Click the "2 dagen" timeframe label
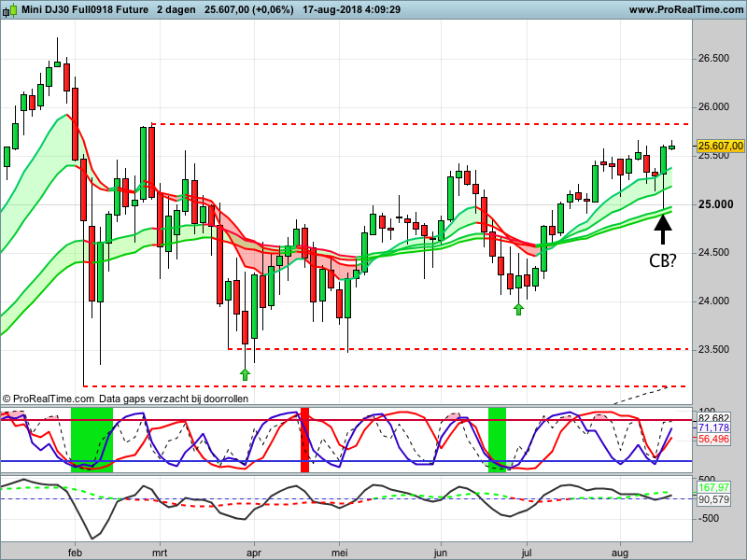The width and height of the screenshot is (747, 560). [x=176, y=9]
